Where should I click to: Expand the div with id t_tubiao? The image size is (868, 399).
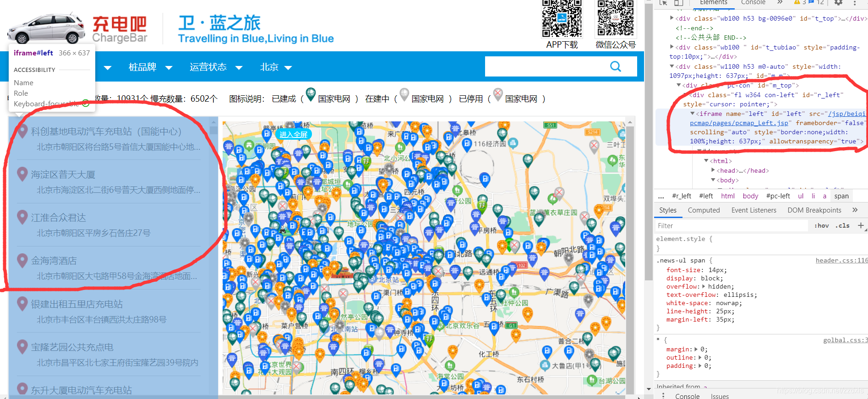672,47
